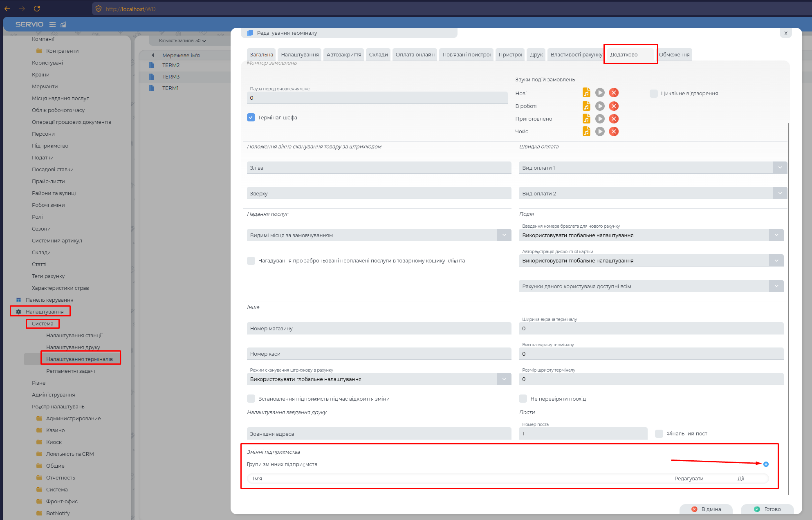Enable Циклічне відтворення checkbox
This screenshot has height=520, width=812.
click(x=653, y=94)
